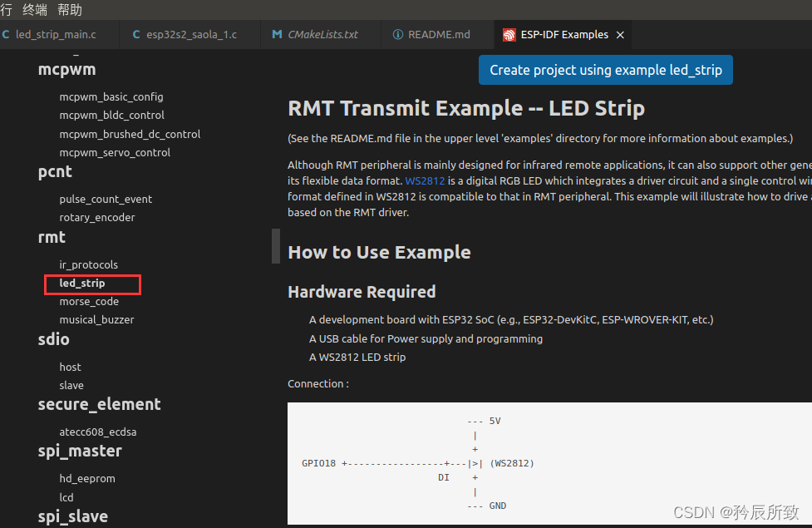The width and height of the screenshot is (812, 528).
Task: Open the README.md tab
Action: pos(439,35)
